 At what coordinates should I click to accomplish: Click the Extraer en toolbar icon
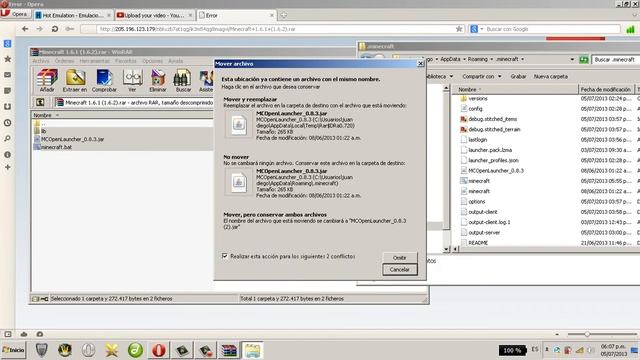[75, 80]
